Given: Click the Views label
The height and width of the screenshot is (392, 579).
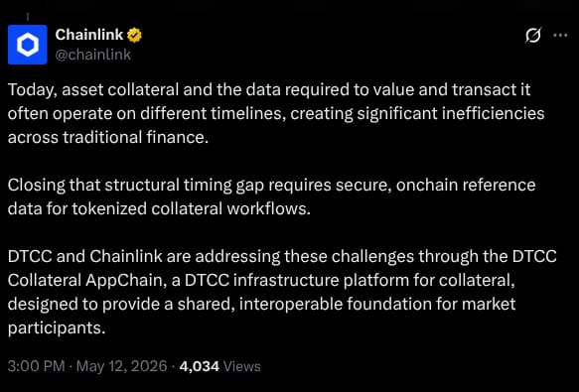Looking at the screenshot, I should tap(242, 366).
